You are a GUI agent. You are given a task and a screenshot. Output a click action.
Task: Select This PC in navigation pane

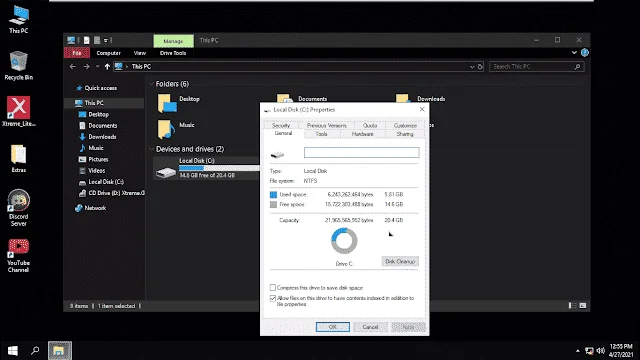click(x=94, y=103)
